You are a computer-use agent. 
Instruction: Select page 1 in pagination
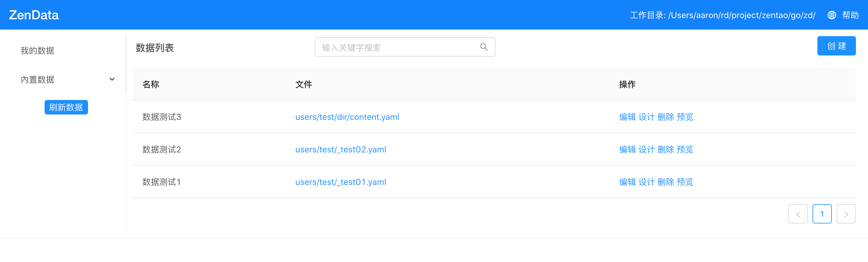[822, 214]
